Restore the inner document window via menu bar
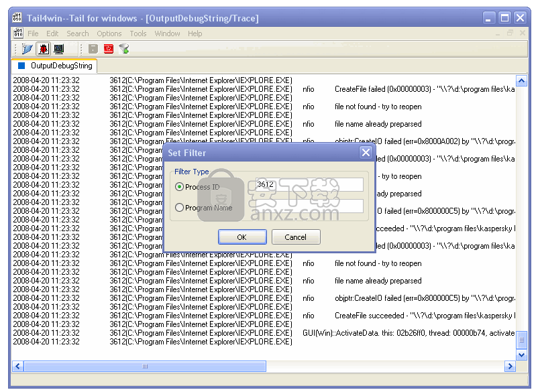 point(510,33)
